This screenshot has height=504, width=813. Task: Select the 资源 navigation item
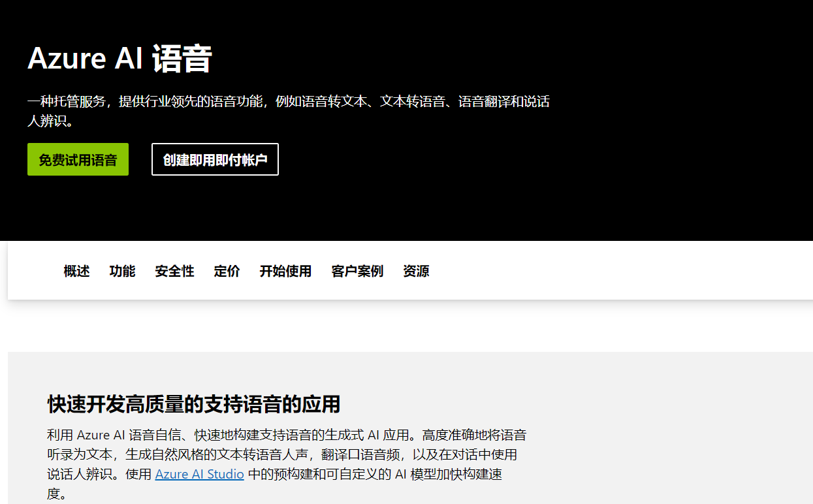(x=416, y=271)
